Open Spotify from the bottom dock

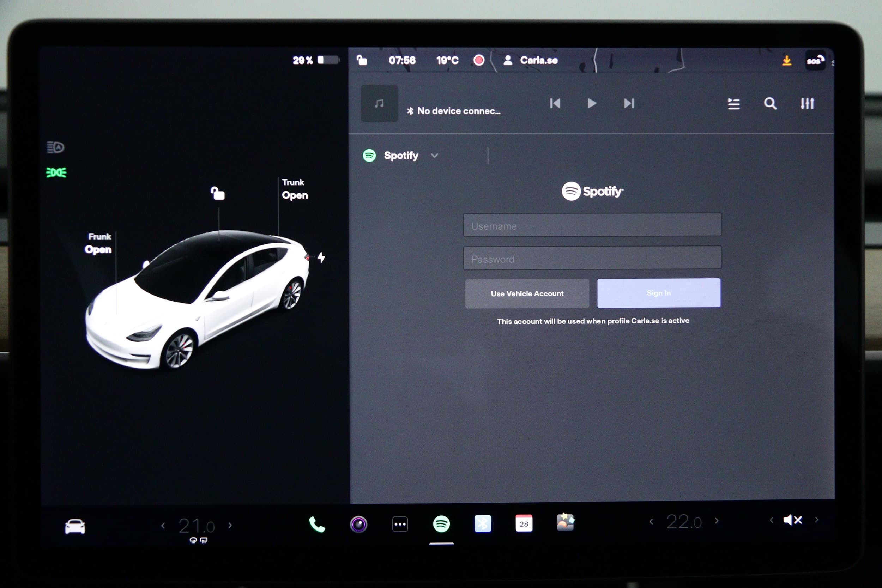click(x=441, y=524)
